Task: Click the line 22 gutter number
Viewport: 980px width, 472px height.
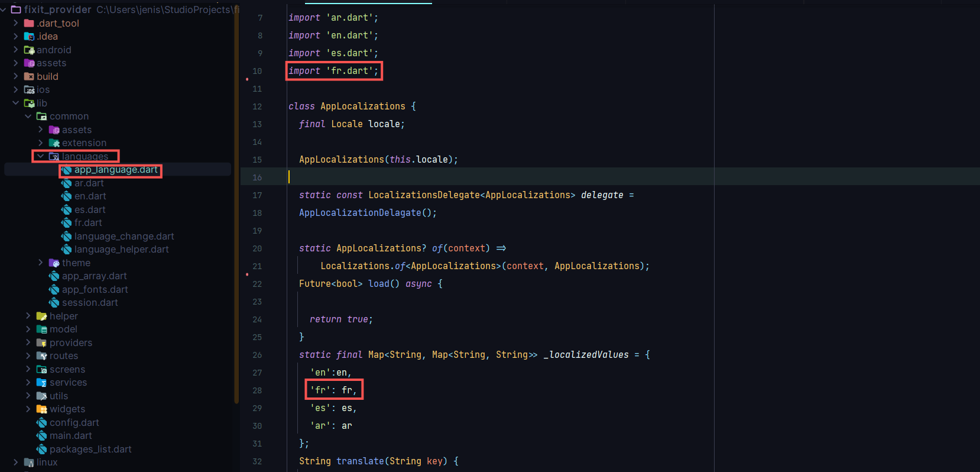Action: 257,284
